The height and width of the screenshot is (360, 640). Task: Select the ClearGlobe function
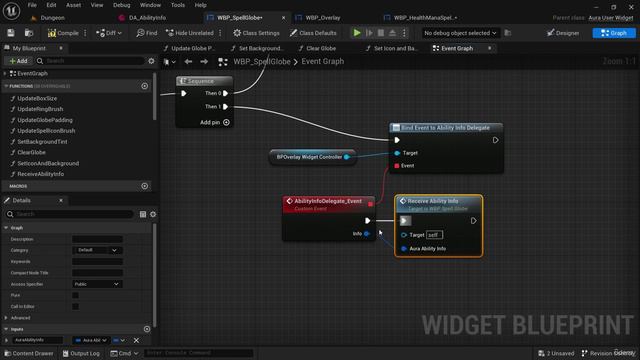pyautogui.click(x=31, y=152)
